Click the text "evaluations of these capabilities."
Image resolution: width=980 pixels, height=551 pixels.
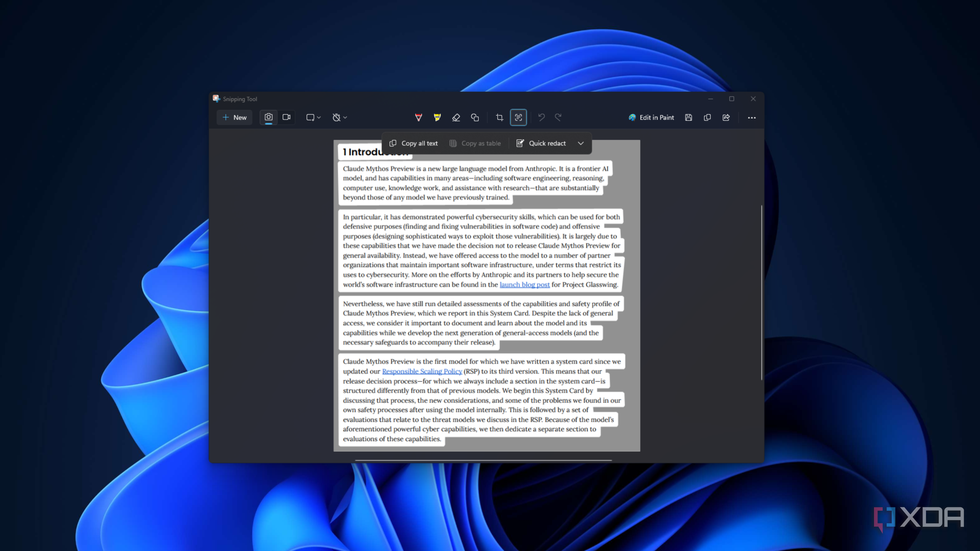[x=392, y=439]
